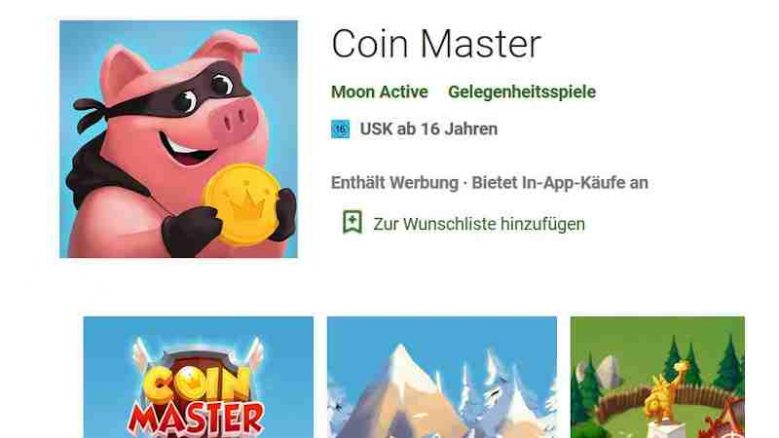Viewport: 779px width, 438px height.
Task: Click the red 'MASTER' logo word
Action: [x=196, y=420]
